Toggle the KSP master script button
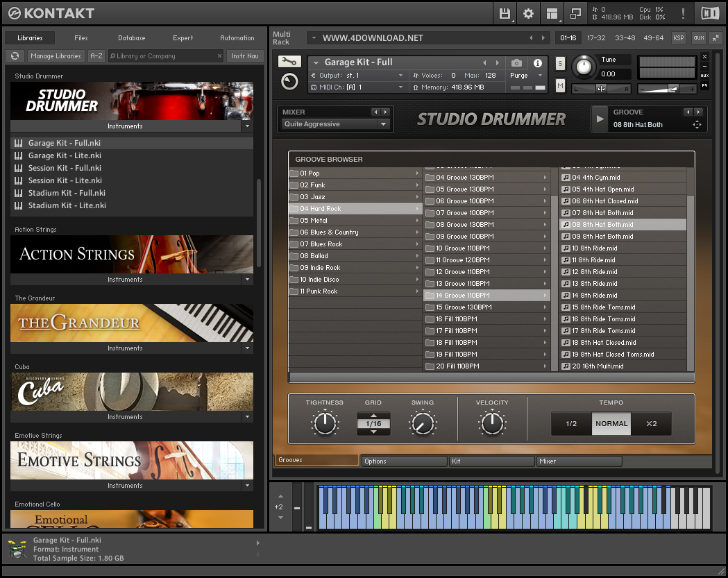Image resolution: width=728 pixels, height=578 pixels. tap(678, 37)
